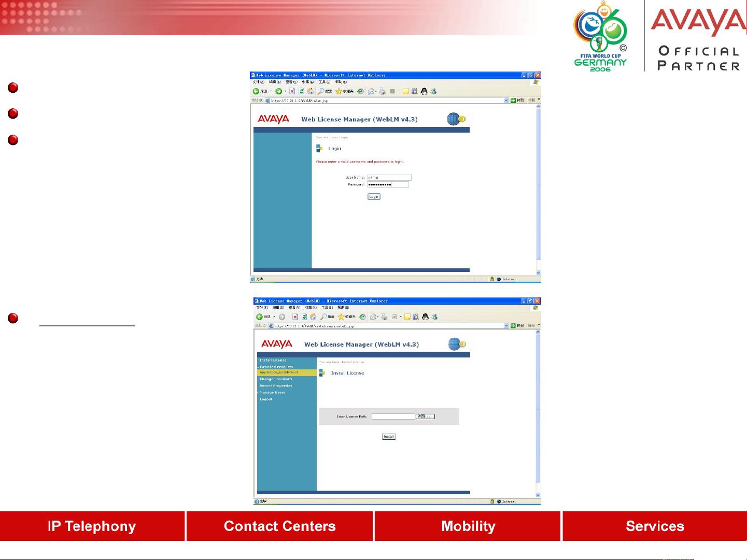This screenshot has height=560, width=747.
Task: Open 编辑 menu in the Login browser window
Action: pyautogui.click(x=275, y=82)
